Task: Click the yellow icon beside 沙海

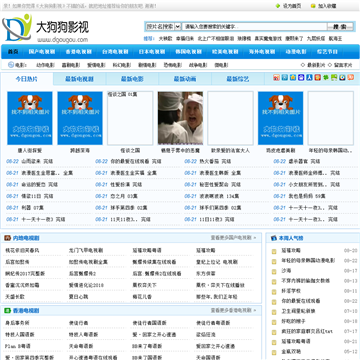Action: [x=274, y=272]
